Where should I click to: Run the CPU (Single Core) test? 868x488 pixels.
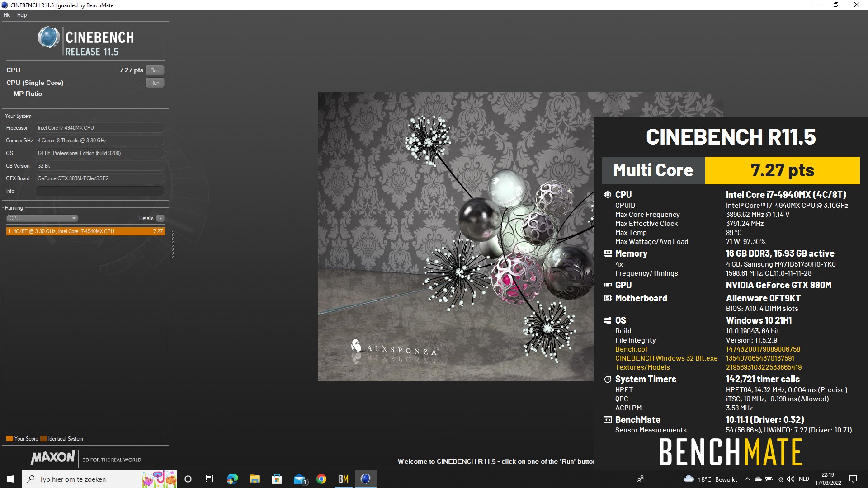pos(155,83)
